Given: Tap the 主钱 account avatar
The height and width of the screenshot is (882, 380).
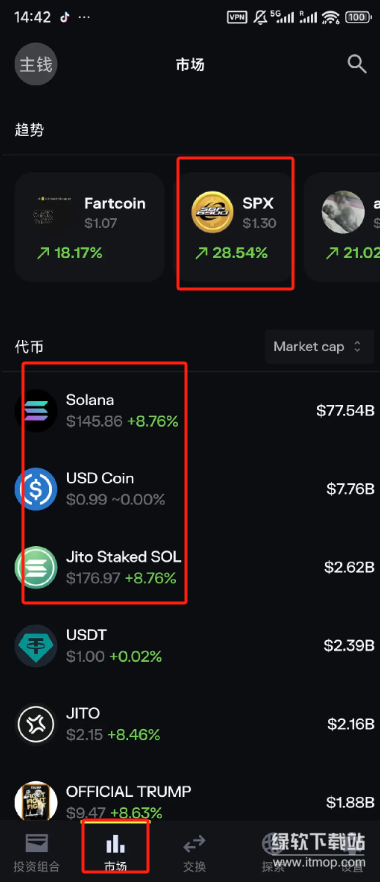Looking at the screenshot, I should coord(36,64).
